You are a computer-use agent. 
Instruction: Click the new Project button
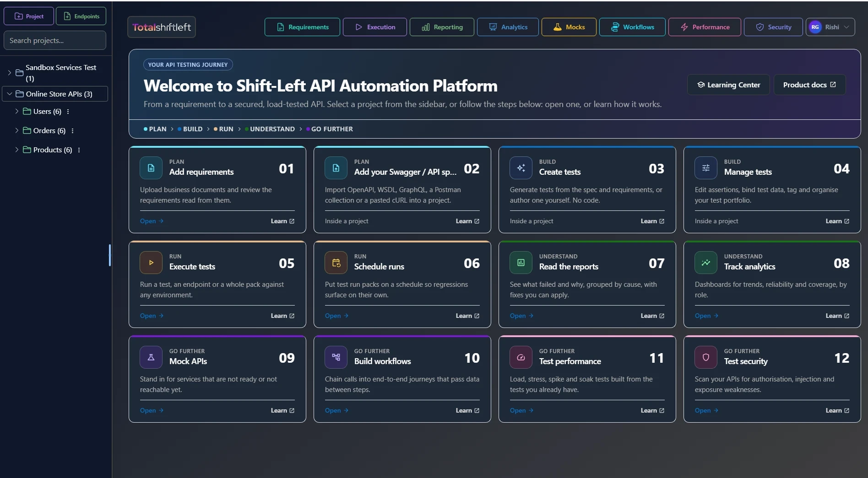tap(29, 16)
